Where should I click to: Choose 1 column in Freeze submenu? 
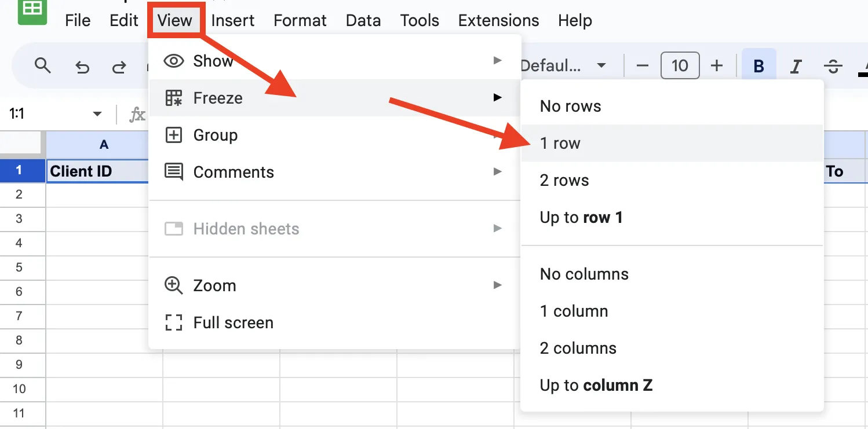coord(672,311)
